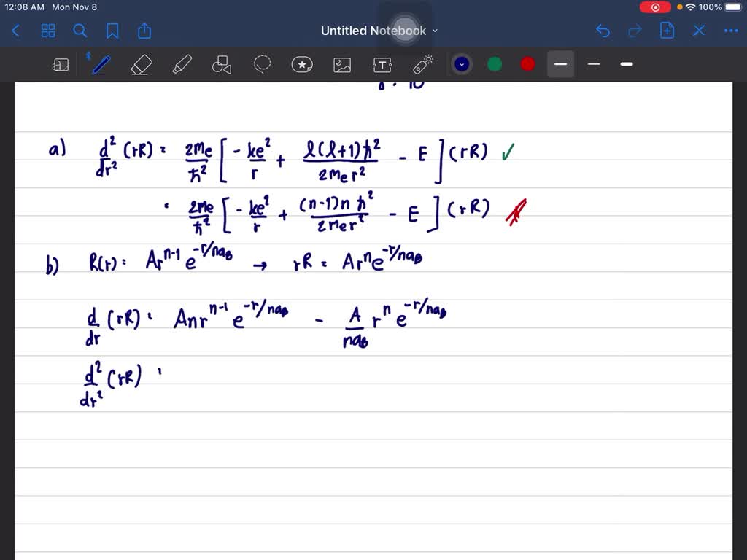The image size is (747, 560).
Task: Open the More options ellipsis menu
Action: pos(731,31)
